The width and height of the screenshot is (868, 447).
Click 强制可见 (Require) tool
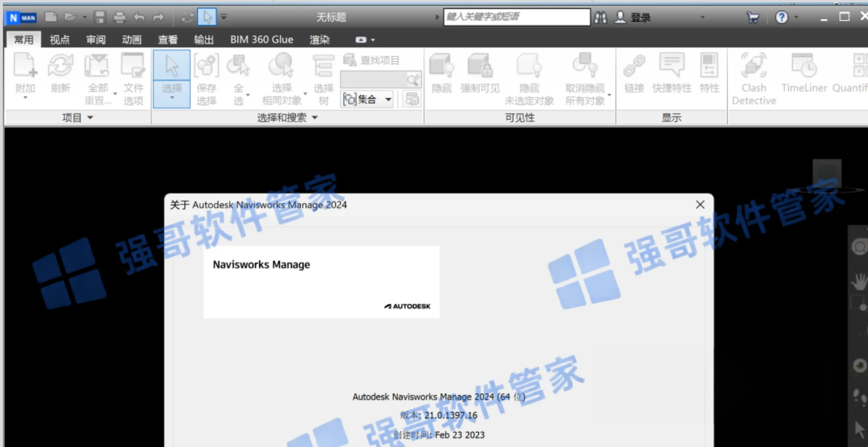point(480,73)
